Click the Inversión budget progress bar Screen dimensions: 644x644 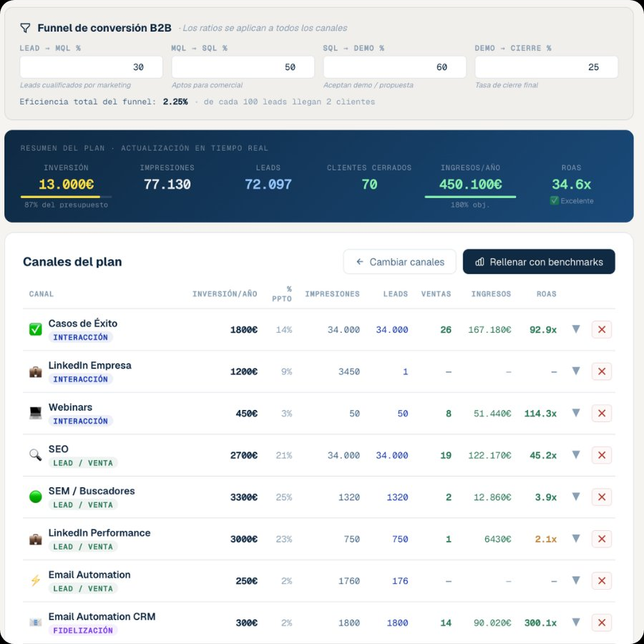(x=66, y=197)
